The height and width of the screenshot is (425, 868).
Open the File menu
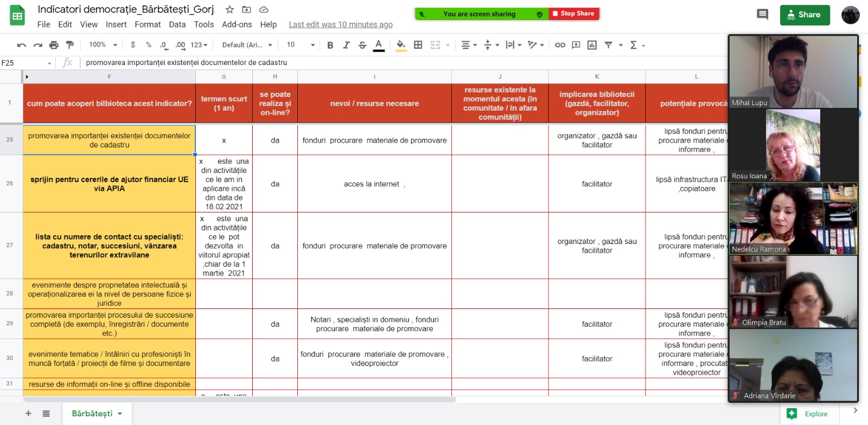43,24
